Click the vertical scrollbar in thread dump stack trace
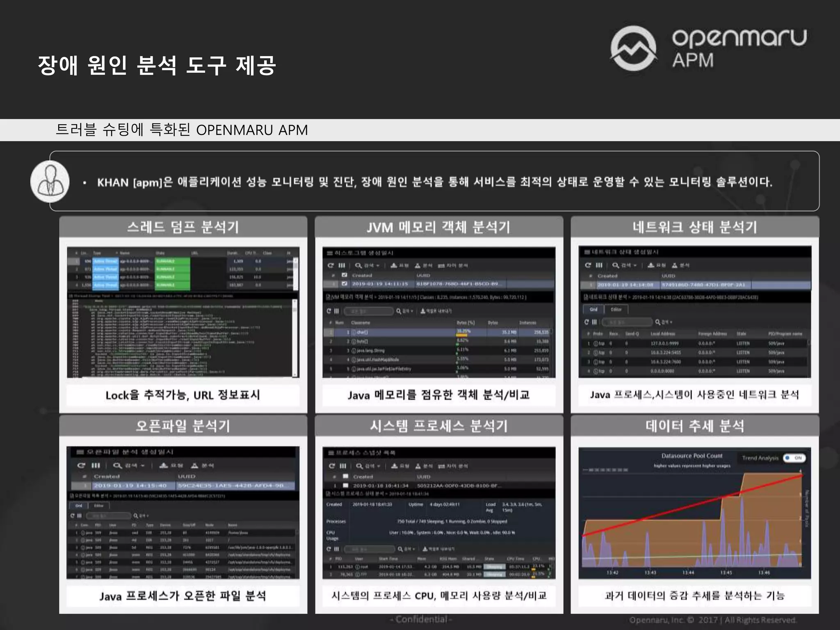Screen dimensions: 840x630 pos(294,338)
